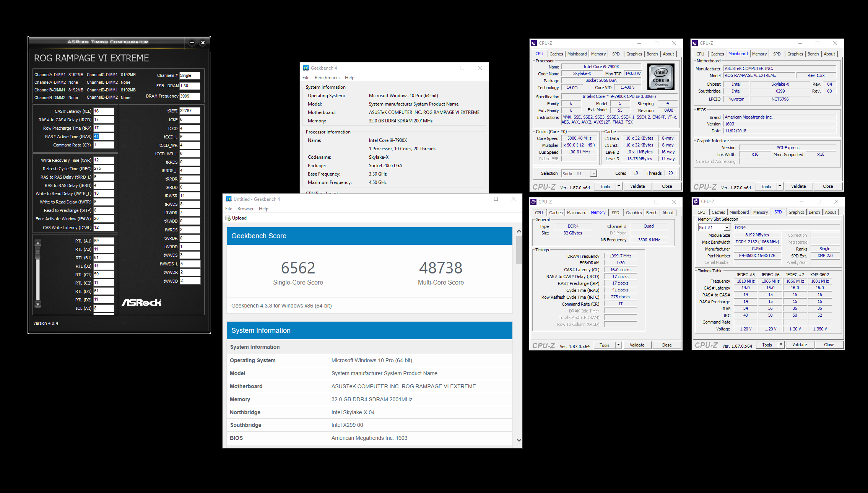This screenshot has height=493, width=868.
Task: Click the Untitled - Geekbench 4 title icon
Action: [x=229, y=199]
